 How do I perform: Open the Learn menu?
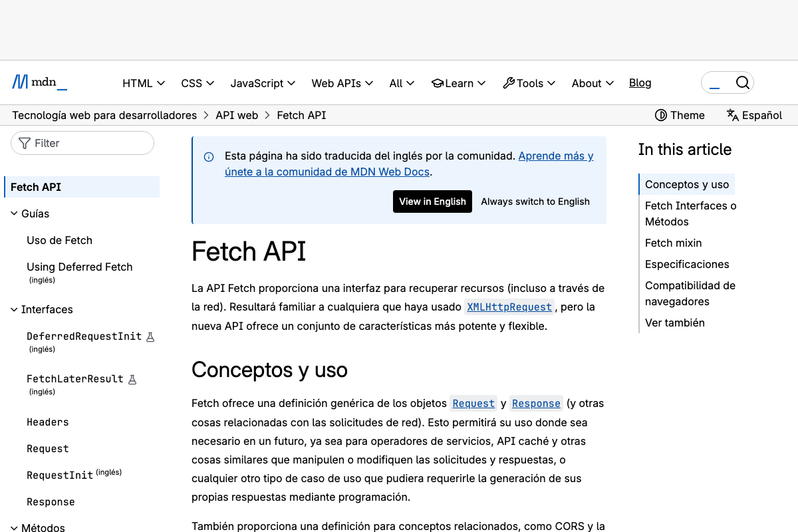459,83
